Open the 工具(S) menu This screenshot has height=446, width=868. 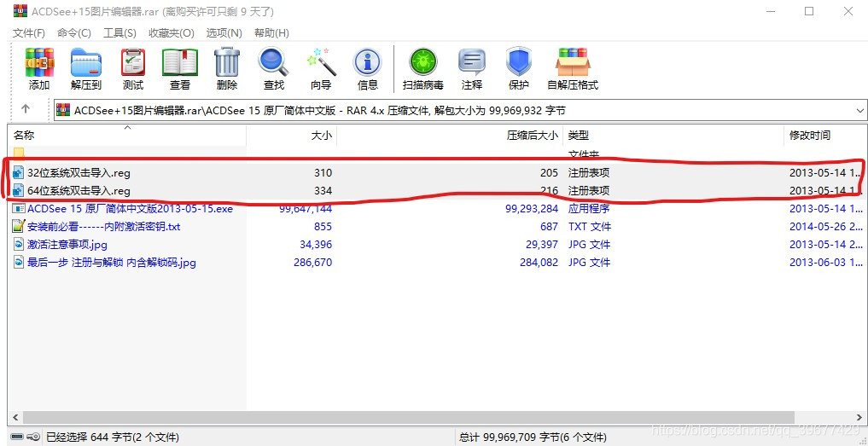pyautogui.click(x=120, y=32)
